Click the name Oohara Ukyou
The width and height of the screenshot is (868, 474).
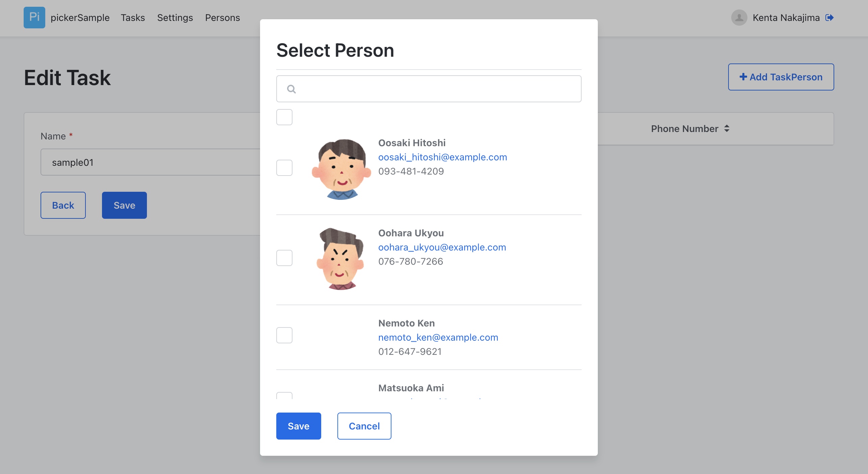click(x=411, y=233)
